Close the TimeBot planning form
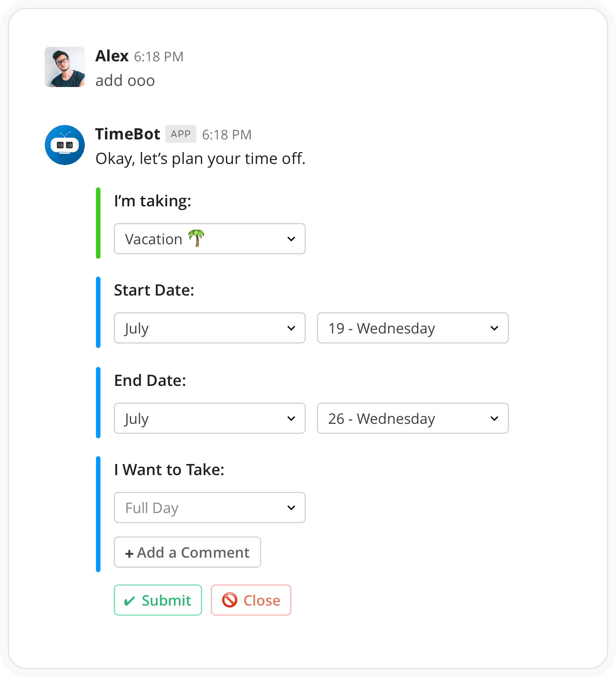This screenshot has height=677, width=616. click(x=251, y=600)
